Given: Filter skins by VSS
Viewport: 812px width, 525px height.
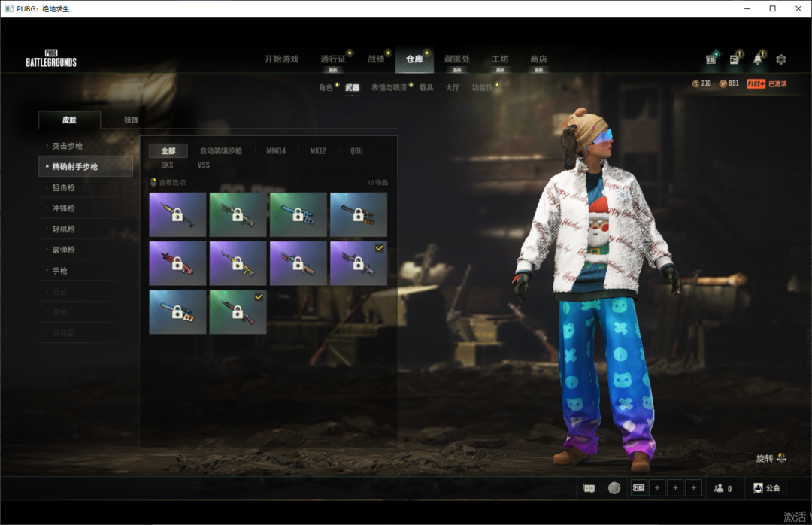Looking at the screenshot, I should coord(204,165).
